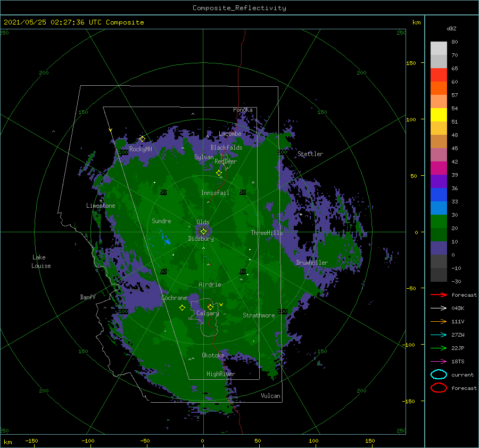Click the Ponoka label on the map
The height and width of the screenshot is (448, 479).
tap(243, 110)
